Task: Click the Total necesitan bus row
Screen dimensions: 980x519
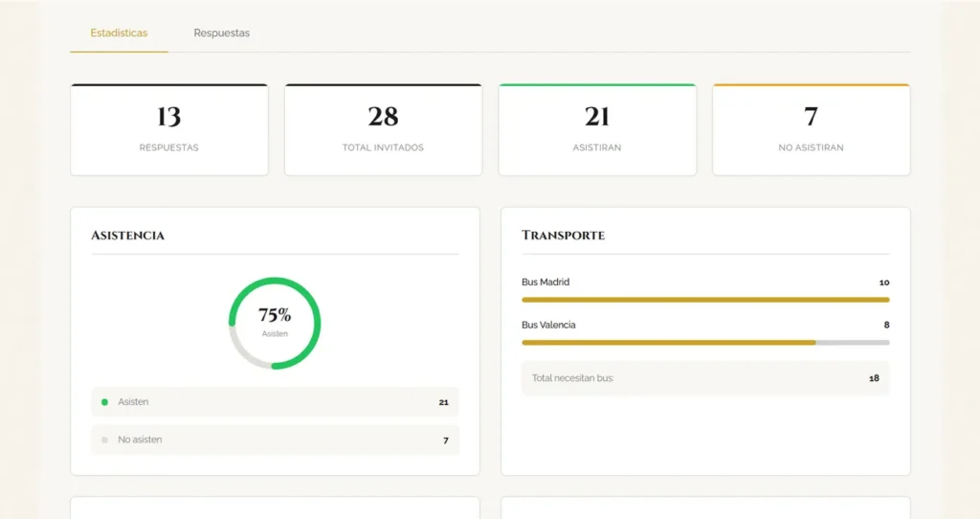Action: (705, 378)
